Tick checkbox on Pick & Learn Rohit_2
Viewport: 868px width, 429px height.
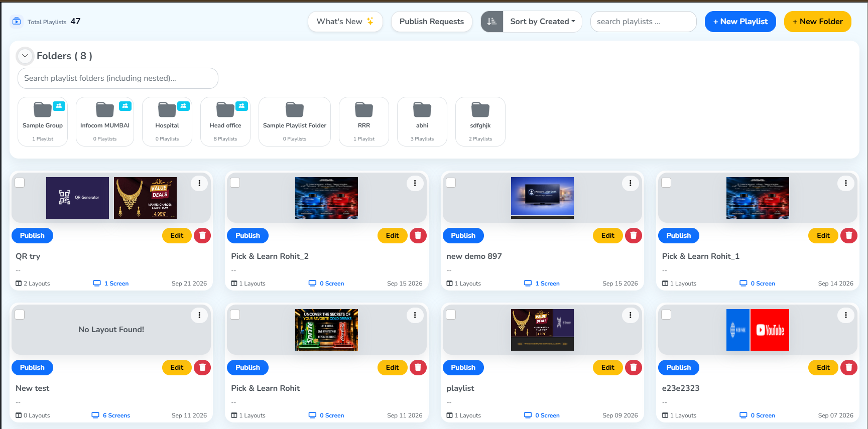coord(235,183)
